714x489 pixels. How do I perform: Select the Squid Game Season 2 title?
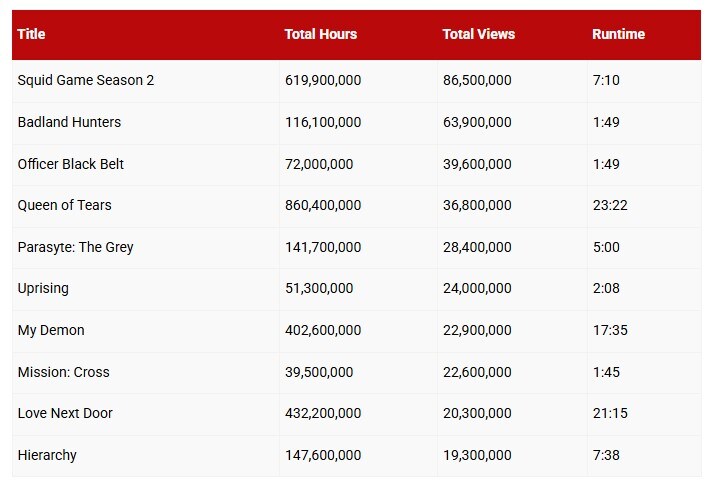pyautogui.click(x=86, y=80)
